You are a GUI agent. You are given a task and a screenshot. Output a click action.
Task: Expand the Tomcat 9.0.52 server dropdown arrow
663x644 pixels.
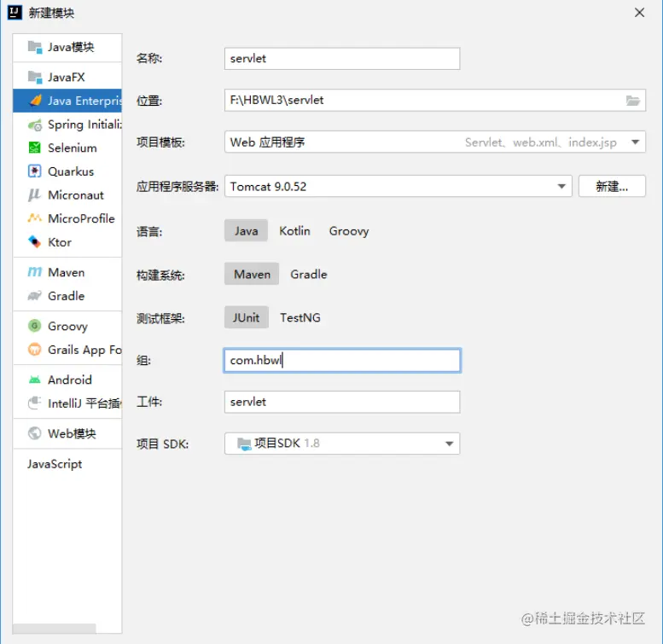[561, 186]
